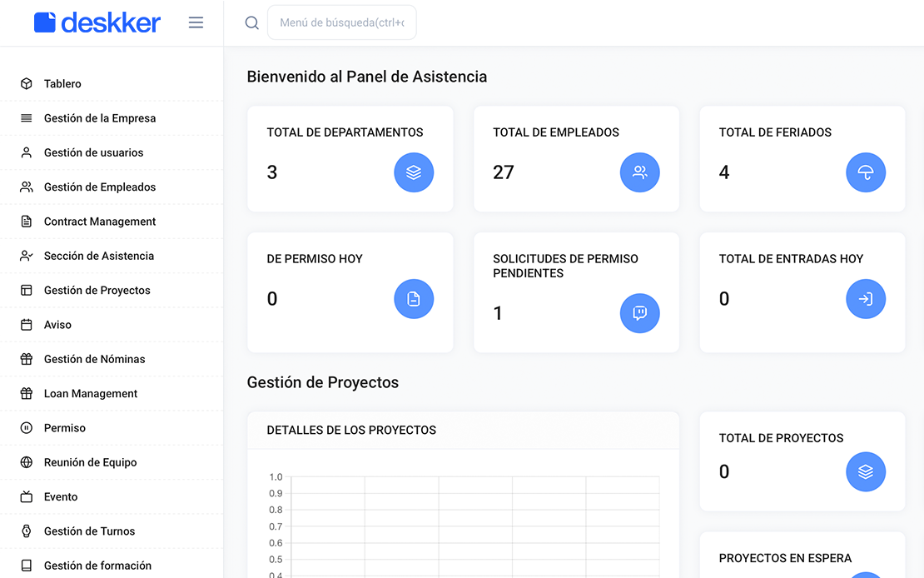Click the hamburger menu toggle icon
The image size is (924, 578).
196,22
